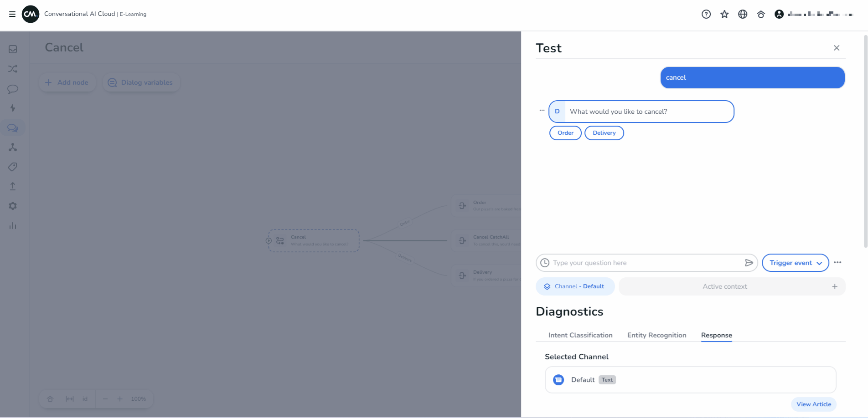Screen dimensions: 868x418
Task: Close the Test panel
Action: click(x=837, y=48)
